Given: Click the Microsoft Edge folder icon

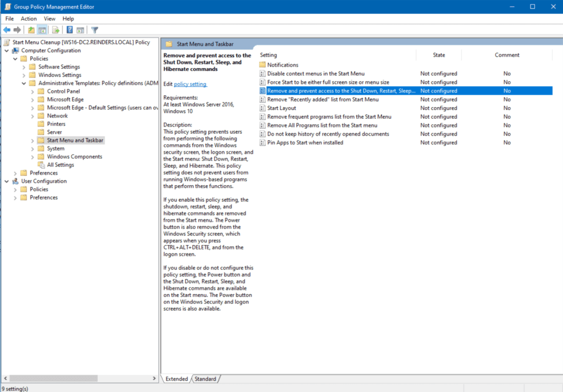Looking at the screenshot, I should point(41,100).
